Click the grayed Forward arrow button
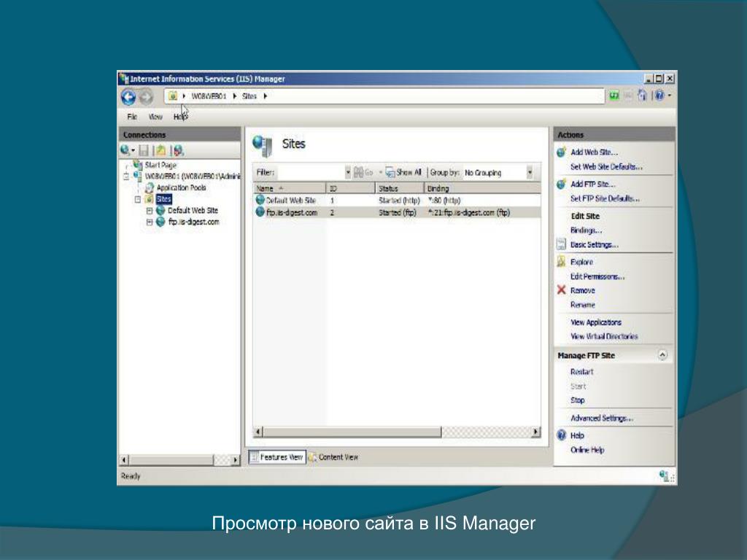Viewport: 747px width, 560px height. point(146,97)
